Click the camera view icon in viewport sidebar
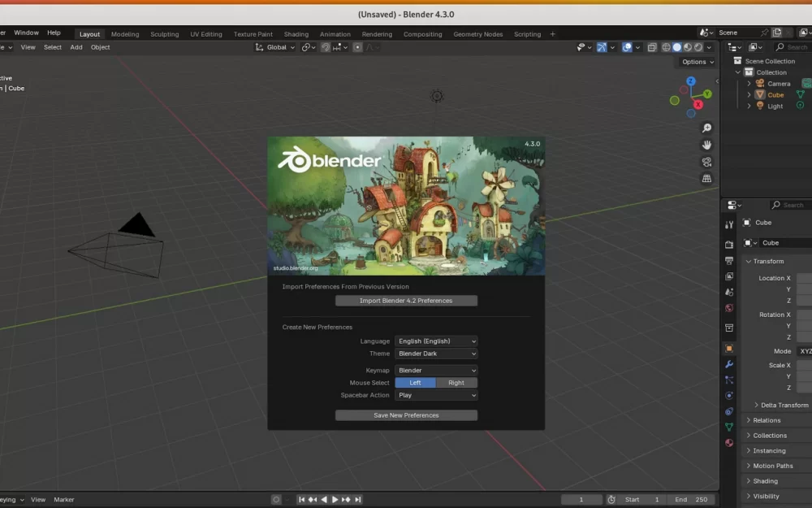 [x=706, y=162]
